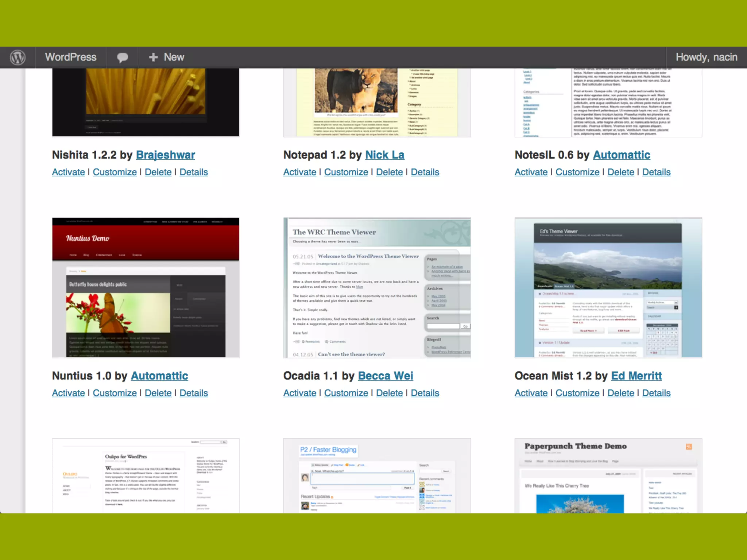This screenshot has width=747, height=560.
Task: Open the Paperpunch Theme Demo thumbnail
Action: tap(608, 476)
